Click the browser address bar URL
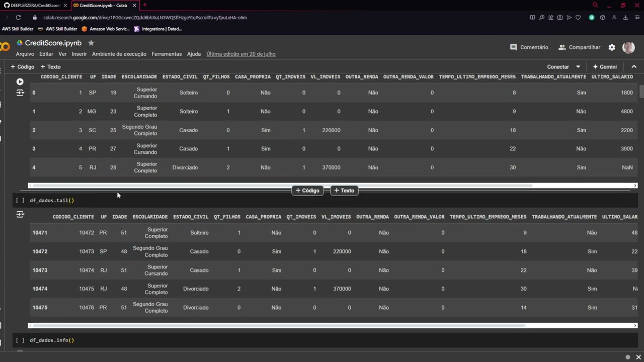This screenshot has height=362, width=644. coord(145,18)
